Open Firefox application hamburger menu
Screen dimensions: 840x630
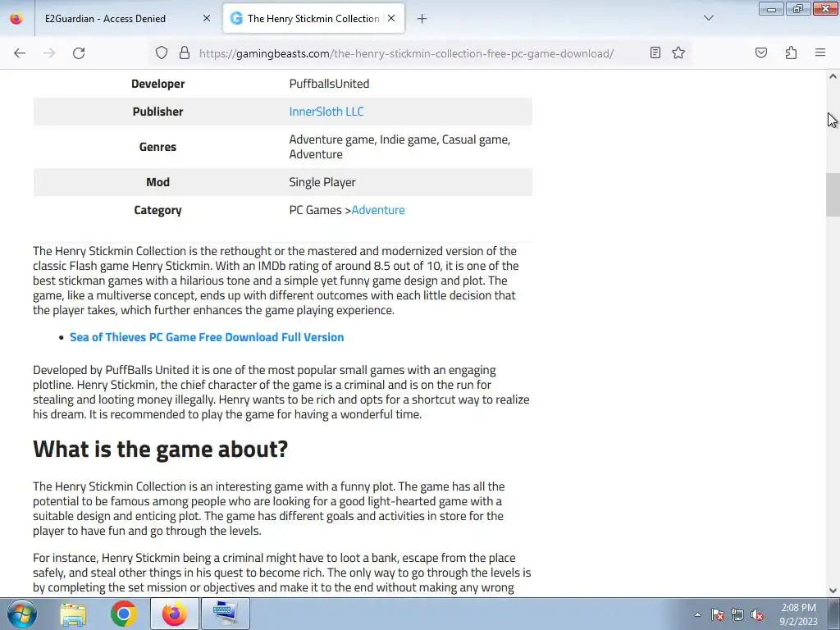click(x=820, y=52)
